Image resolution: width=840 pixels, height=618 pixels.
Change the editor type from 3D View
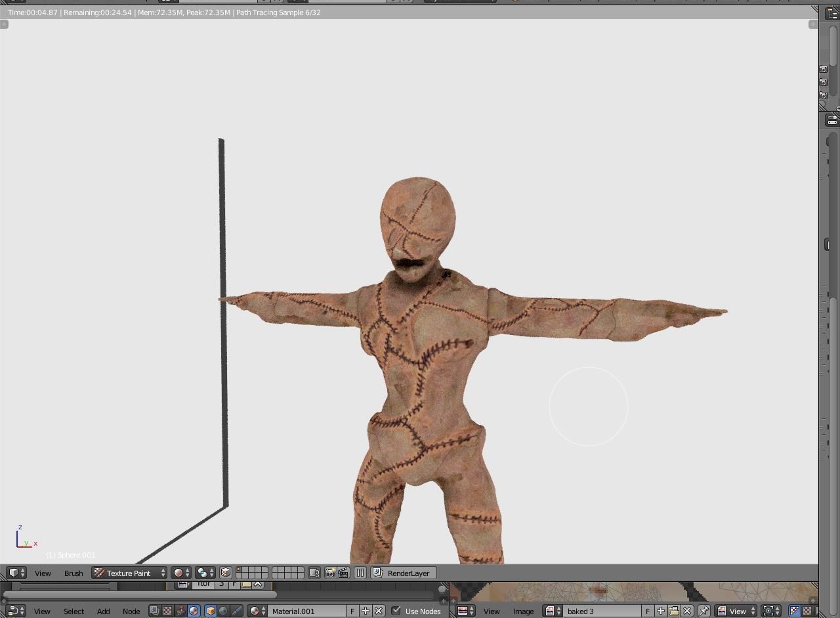point(13,573)
